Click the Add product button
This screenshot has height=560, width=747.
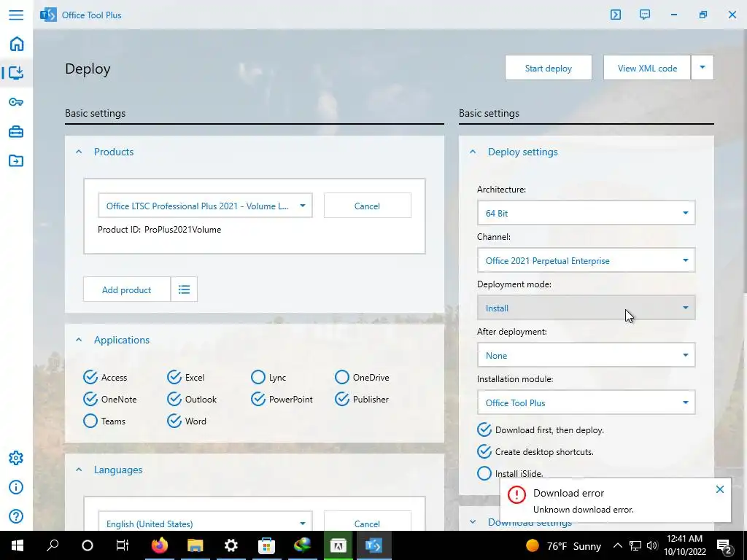[127, 289]
